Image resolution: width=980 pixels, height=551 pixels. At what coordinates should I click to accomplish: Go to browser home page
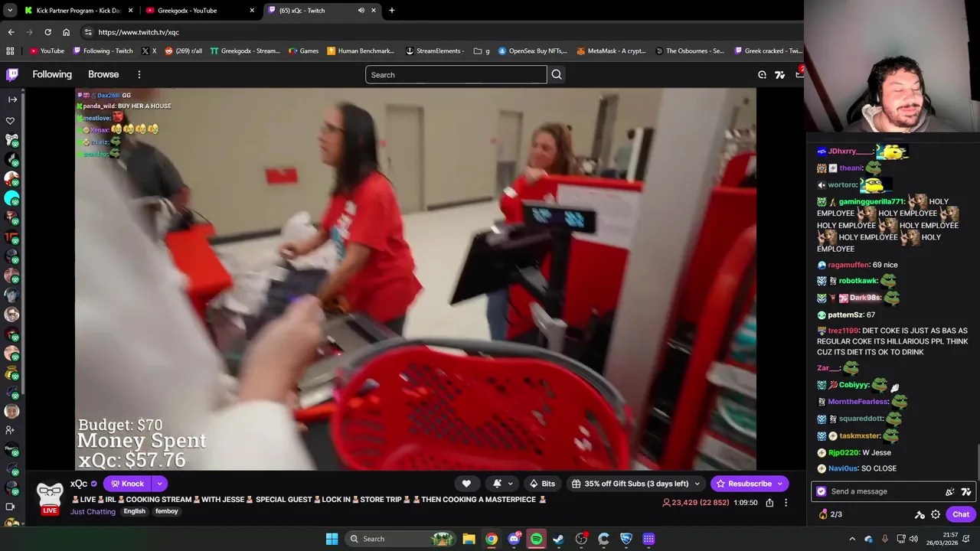click(x=66, y=32)
